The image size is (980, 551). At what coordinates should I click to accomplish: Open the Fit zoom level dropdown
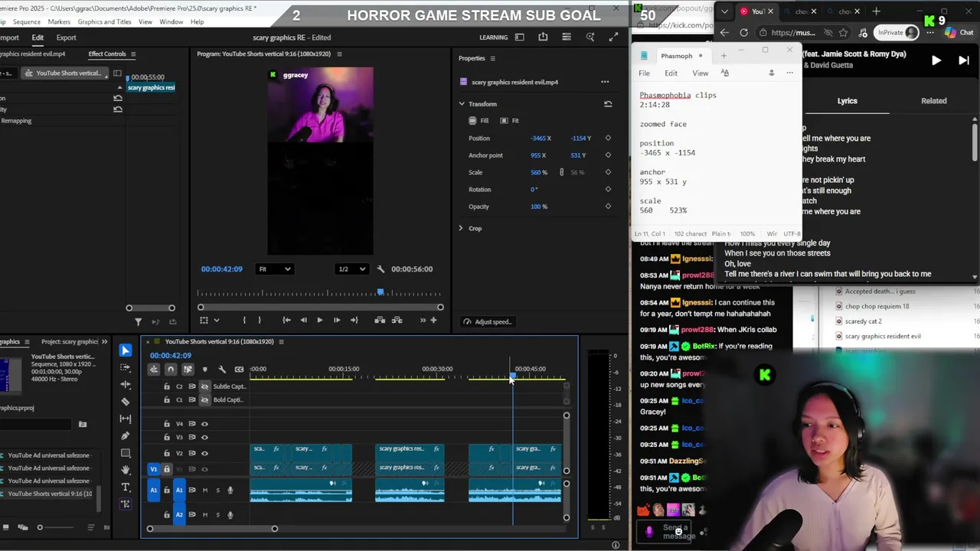275,269
